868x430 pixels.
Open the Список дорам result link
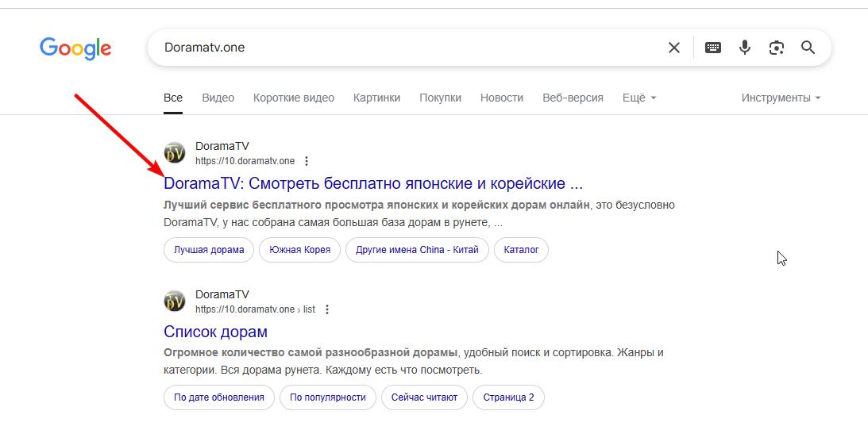pyautogui.click(x=215, y=332)
